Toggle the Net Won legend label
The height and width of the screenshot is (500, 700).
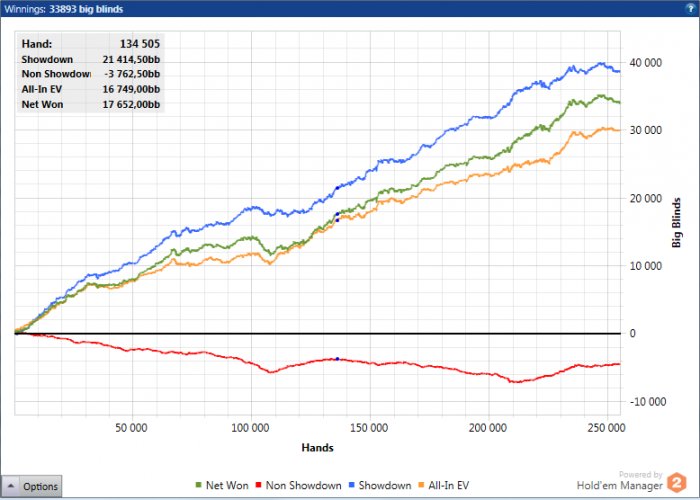(227, 485)
